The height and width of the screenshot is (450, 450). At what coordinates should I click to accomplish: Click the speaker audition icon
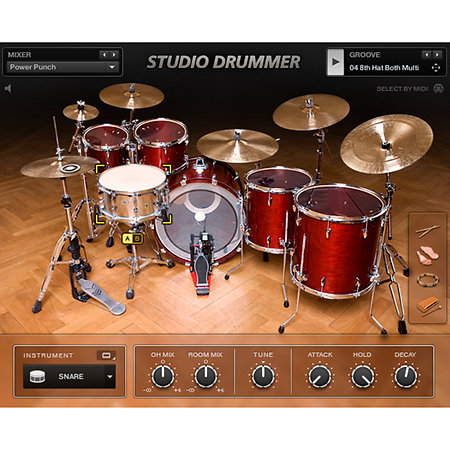[8, 88]
